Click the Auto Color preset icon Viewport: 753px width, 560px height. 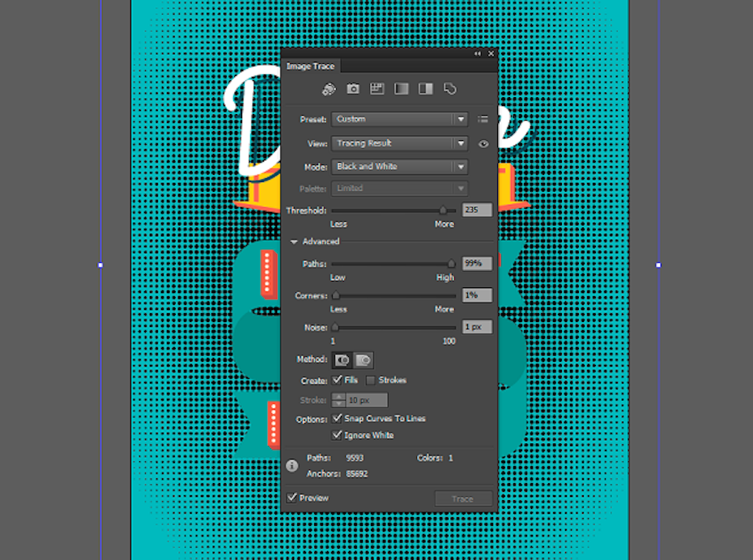[x=329, y=89]
